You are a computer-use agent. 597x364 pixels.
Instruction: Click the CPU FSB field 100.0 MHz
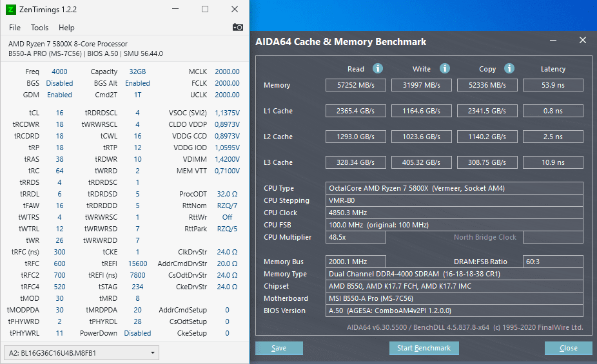pyautogui.click(x=455, y=225)
